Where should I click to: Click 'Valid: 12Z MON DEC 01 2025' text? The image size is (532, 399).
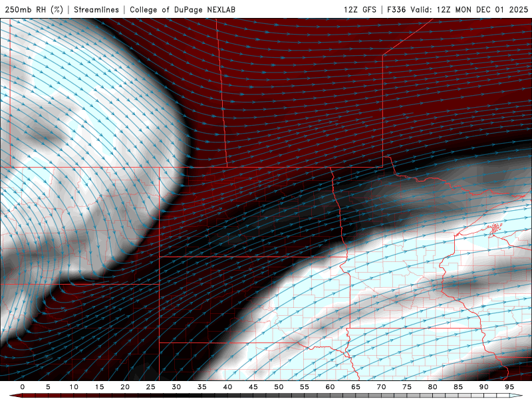pos(469,9)
